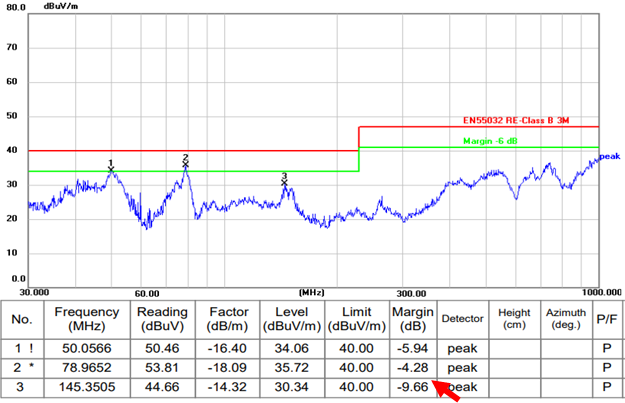Viewport: 625px width, 403px height.
Task: Click the P/F result in the 50.0566 MHz row
Action: click(x=607, y=348)
